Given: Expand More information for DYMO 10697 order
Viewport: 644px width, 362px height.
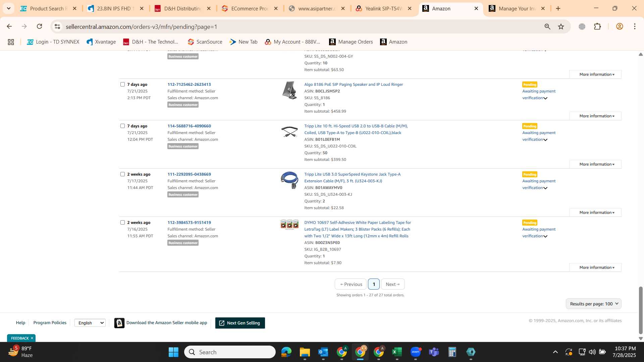Looking at the screenshot, I should coord(595,267).
